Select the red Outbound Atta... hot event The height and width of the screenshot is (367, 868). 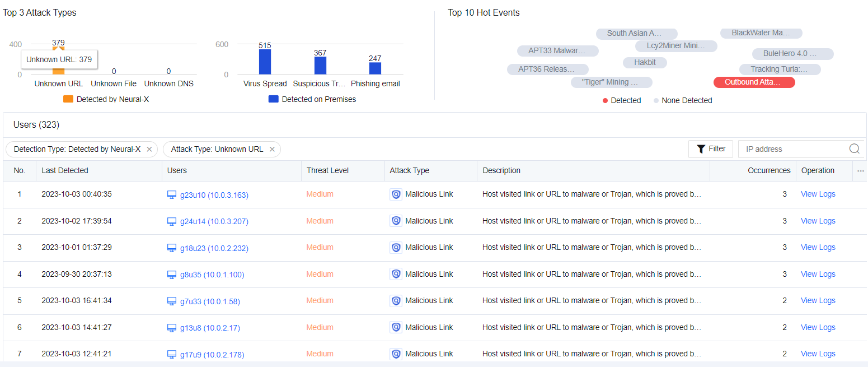(754, 82)
